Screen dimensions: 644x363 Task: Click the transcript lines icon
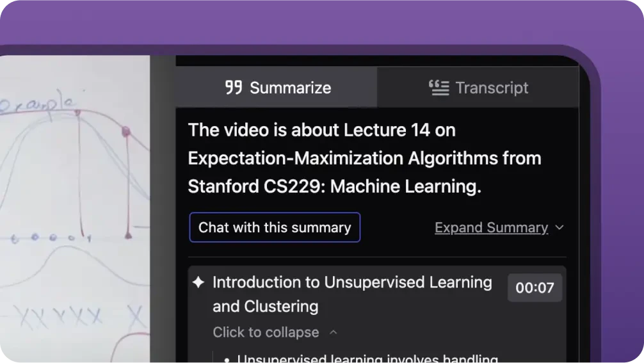coord(439,88)
